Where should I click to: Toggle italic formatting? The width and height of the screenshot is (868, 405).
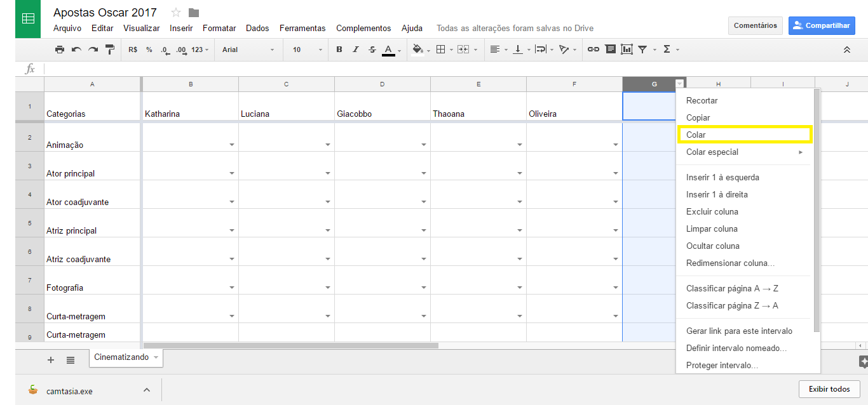point(356,50)
